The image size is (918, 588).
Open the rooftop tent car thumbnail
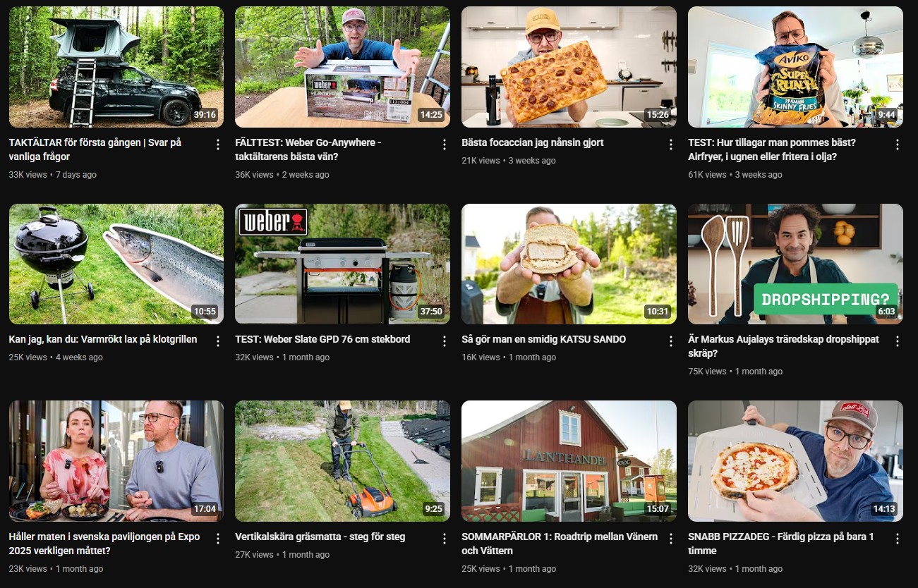pos(116,67)
